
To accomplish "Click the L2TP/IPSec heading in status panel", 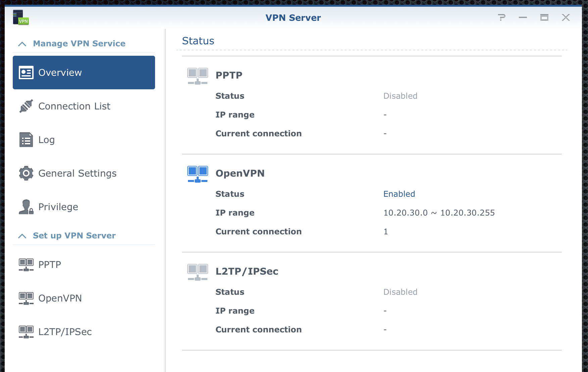I will pyautogui.click(x=247, y=271).
